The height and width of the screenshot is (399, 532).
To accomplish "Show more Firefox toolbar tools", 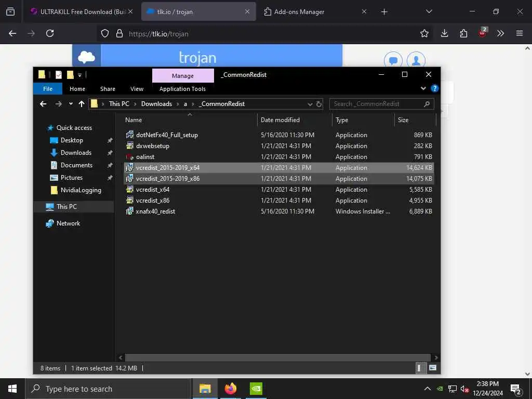I will pyautogui.click(x=500, y=33).
